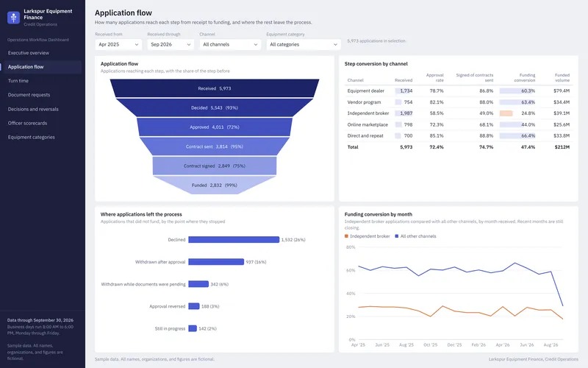Toggle All other channels legend swatch
The image size is (588, 368).
coord(397,236)
